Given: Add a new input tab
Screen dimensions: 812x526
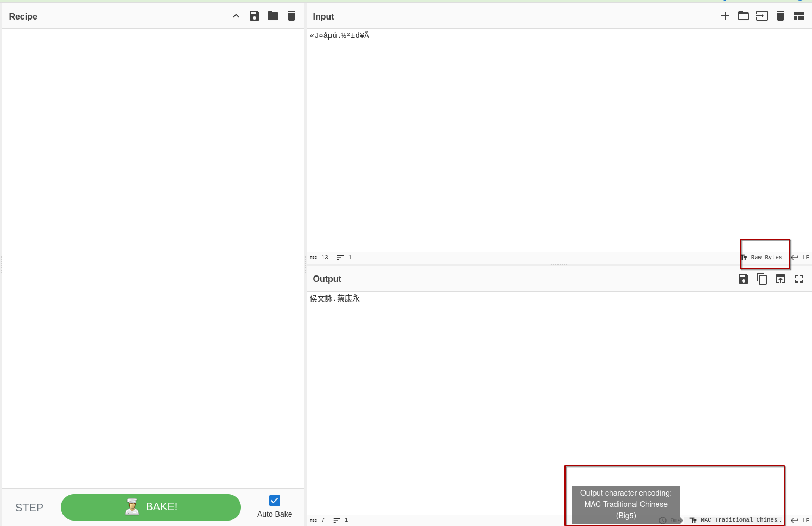Looking at the screenshot, I should coord(725,16).
